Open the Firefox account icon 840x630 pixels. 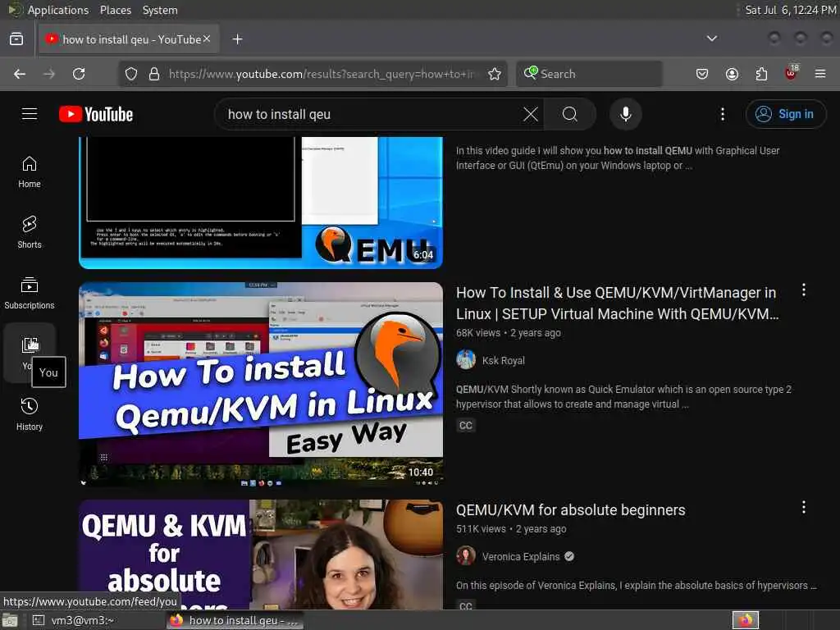[732, 74]
